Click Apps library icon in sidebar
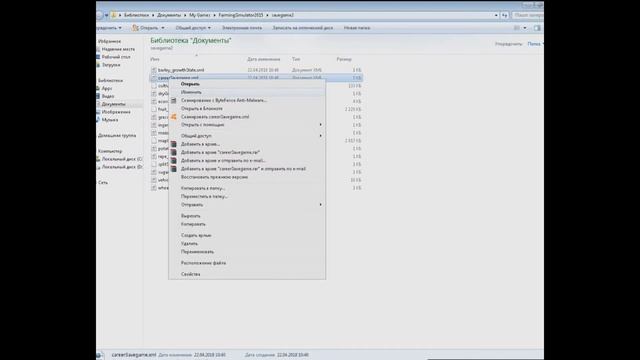Image resolution: width=640 pixels, height=360 pixels. (x=98, y=88)
